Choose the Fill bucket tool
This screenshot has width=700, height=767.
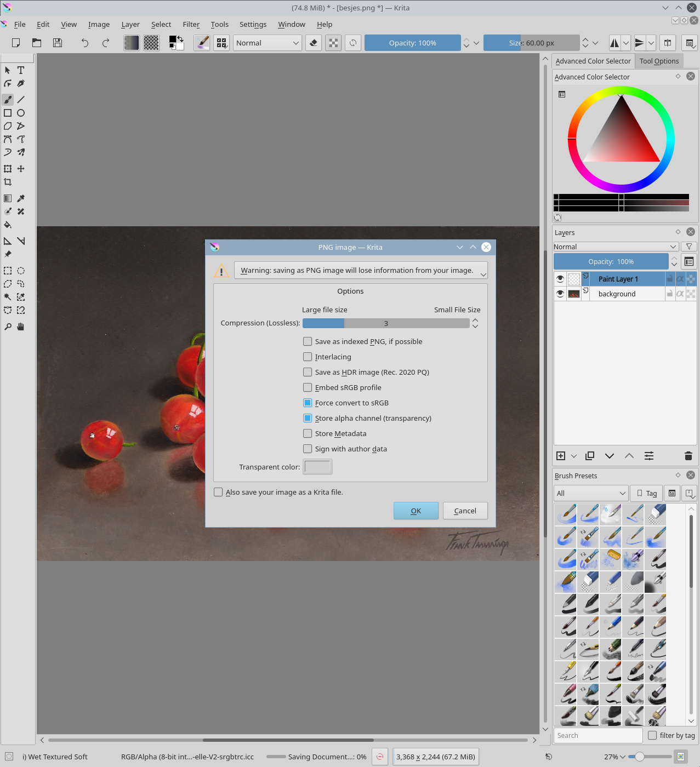[8, 225]
